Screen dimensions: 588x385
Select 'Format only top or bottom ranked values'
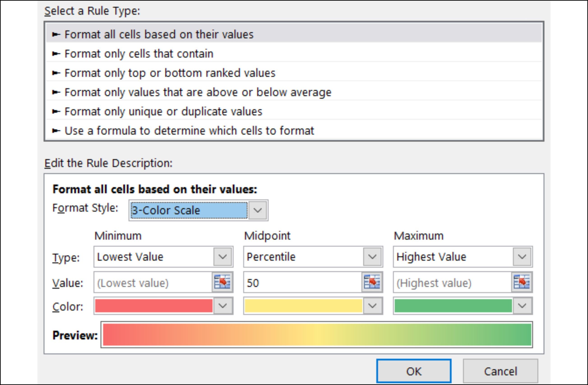click(170, 73)
